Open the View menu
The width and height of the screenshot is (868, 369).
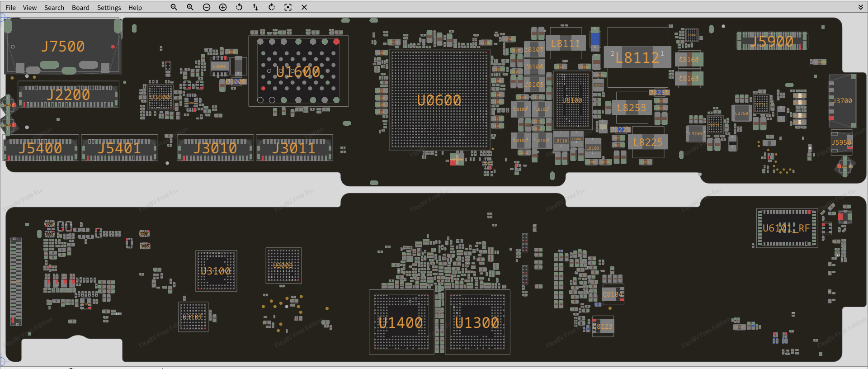(30, 8)
